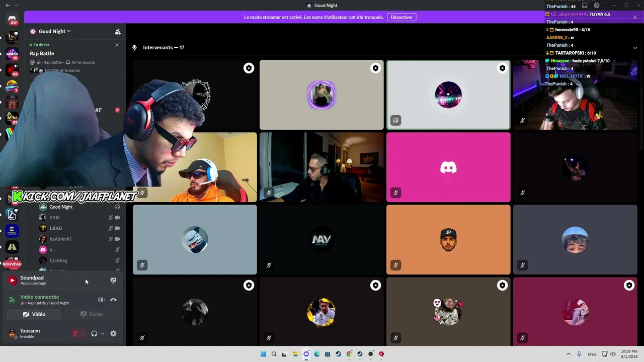Click the taskbar microphone tray icon

pos(579,354)
